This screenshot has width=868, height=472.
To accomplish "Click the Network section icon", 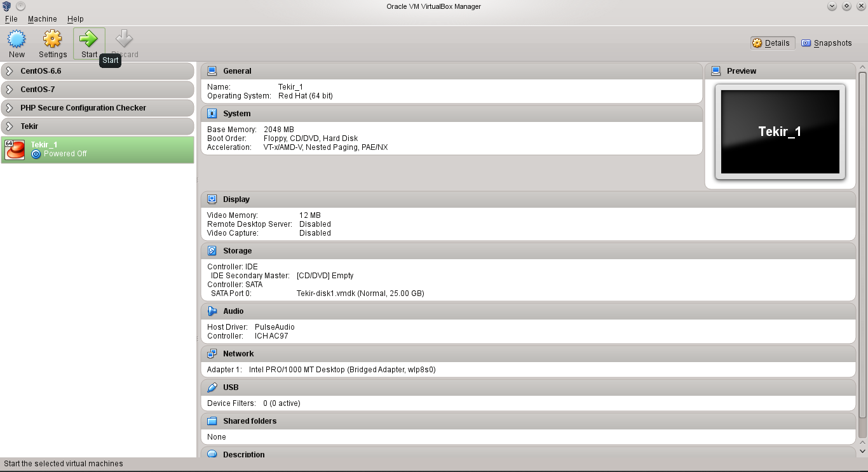I will tap(212, 354).
